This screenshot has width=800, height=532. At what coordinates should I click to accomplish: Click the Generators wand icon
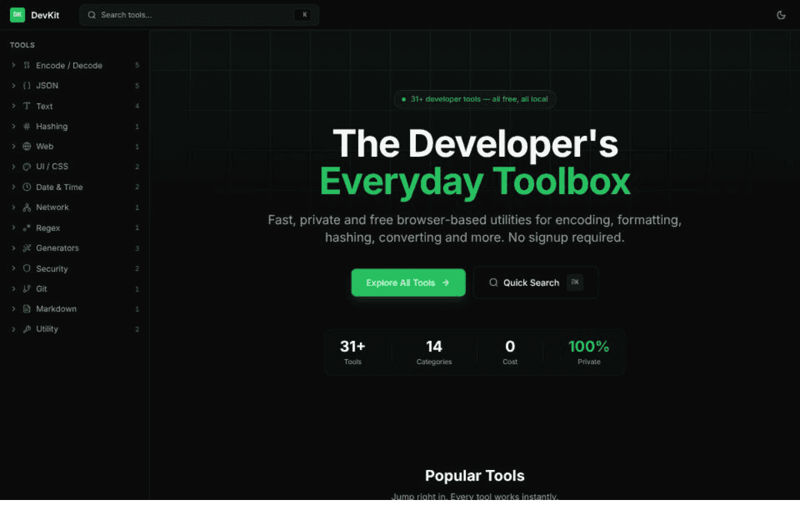click(x=27, y=248)
